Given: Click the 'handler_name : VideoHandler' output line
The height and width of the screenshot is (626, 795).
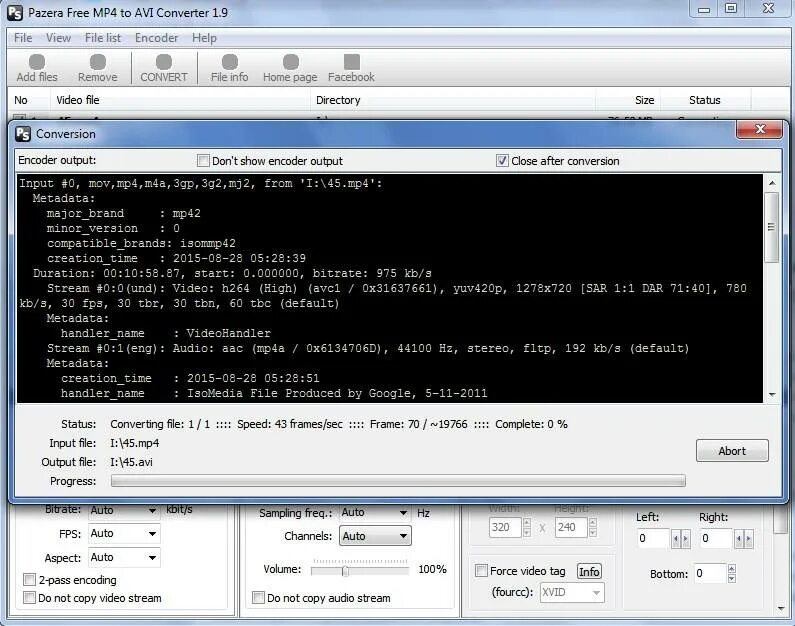Looking at the screenshot, I should 165,333.
